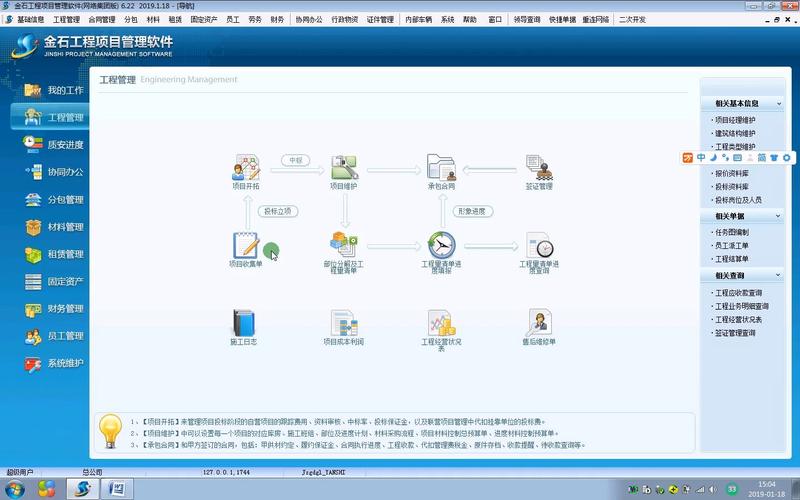Screen dimensions: 800x500
Task: Open the 行政物资 menu
Action: pos(344,19)
